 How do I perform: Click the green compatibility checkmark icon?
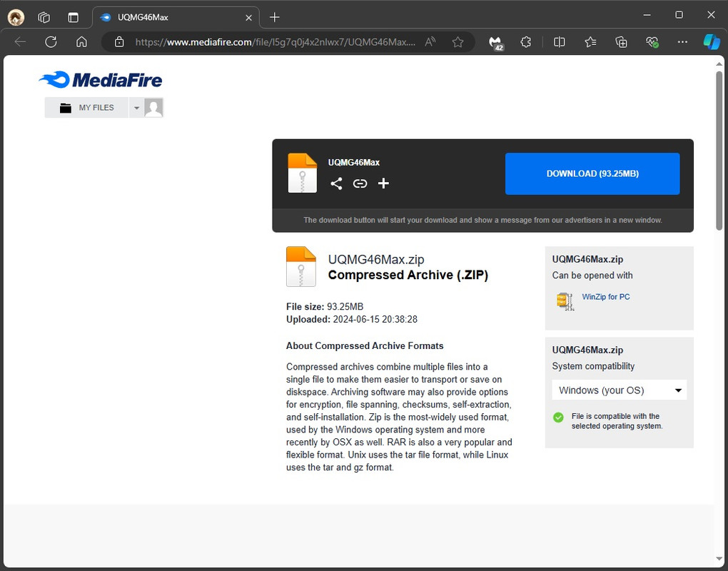tap(559, 417)
